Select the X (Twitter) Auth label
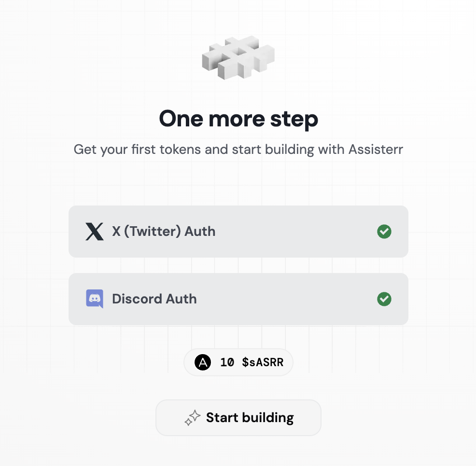 [x=164, y=232]
